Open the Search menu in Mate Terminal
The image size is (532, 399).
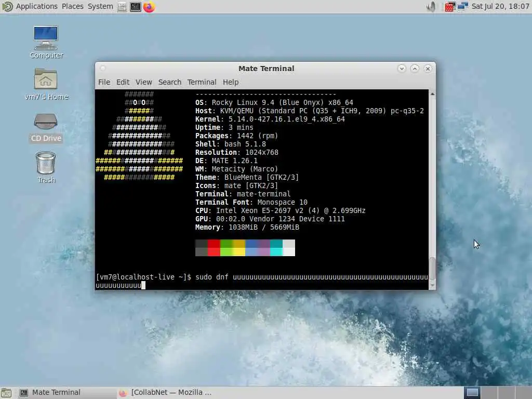pos(170,82)
